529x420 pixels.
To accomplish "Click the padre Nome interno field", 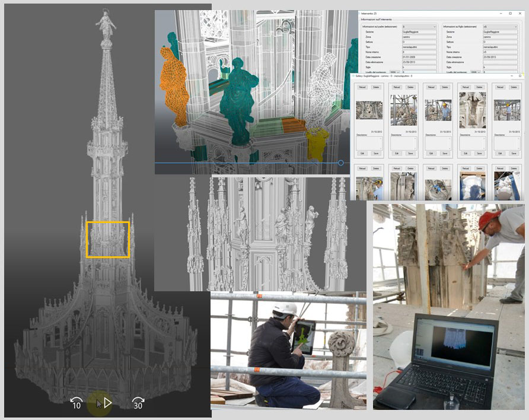I will coord(419,52).
